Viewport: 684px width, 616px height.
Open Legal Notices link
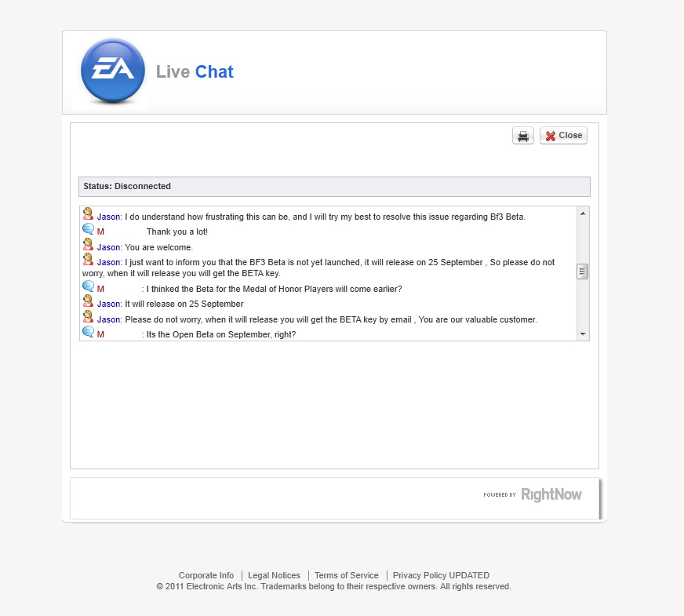(274, 575)
